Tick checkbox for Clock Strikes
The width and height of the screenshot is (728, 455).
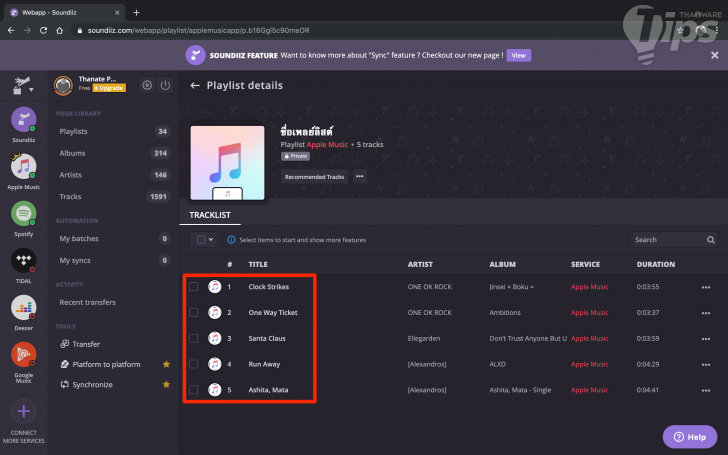pos(194,286)
